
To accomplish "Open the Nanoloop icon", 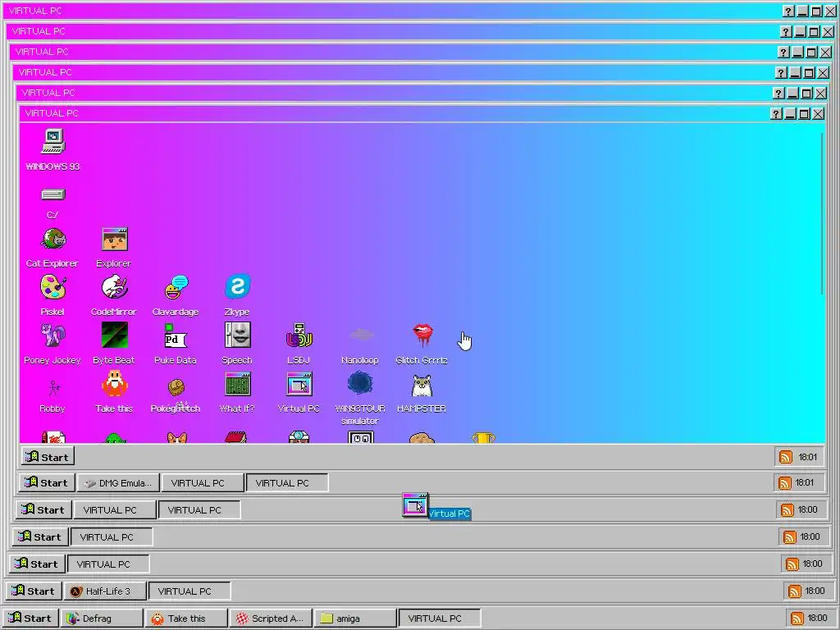I will (x=361, y=336).
